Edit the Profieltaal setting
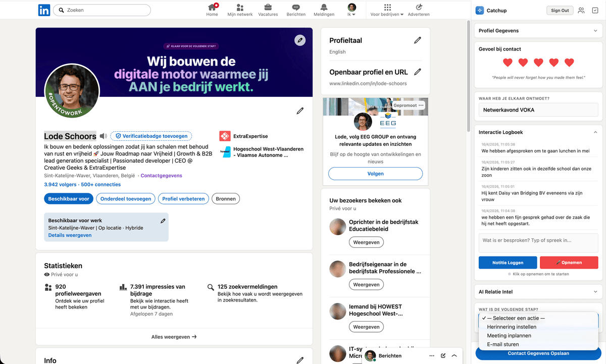This screenshot has height=364, width=606. click(417, 40)
